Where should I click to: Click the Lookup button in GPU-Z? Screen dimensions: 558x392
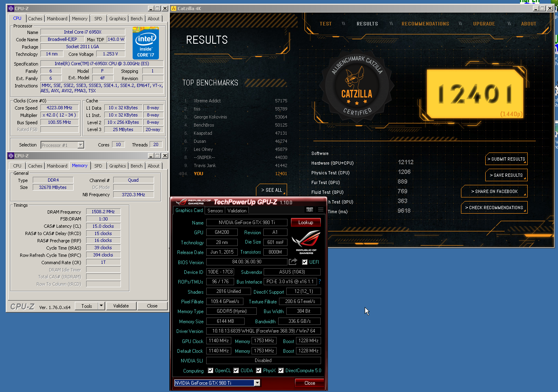tap(306, 222)
